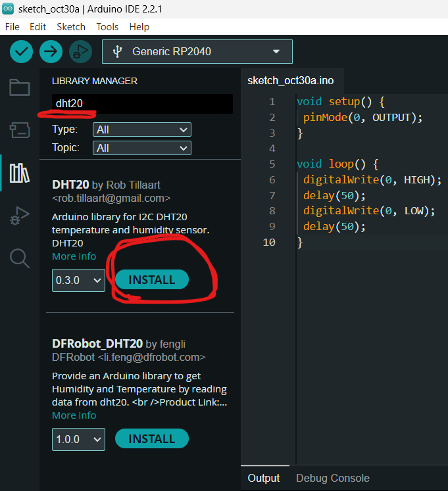Viewport: 448px width, 491px height.
Task: Click the USB symbol in board selector
Action: click(x=117, y=51)
